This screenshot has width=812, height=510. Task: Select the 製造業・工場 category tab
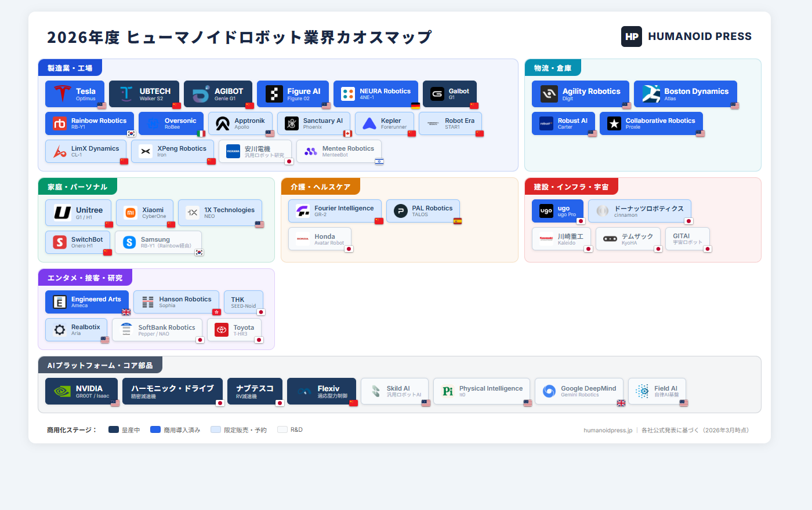pyautogui.click(x=70, y=68)
